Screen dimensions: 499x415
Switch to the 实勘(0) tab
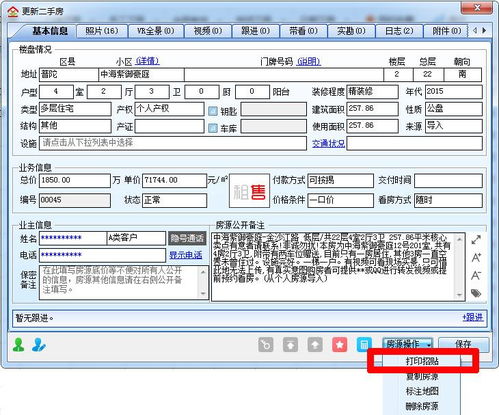[x=351, y=31]
